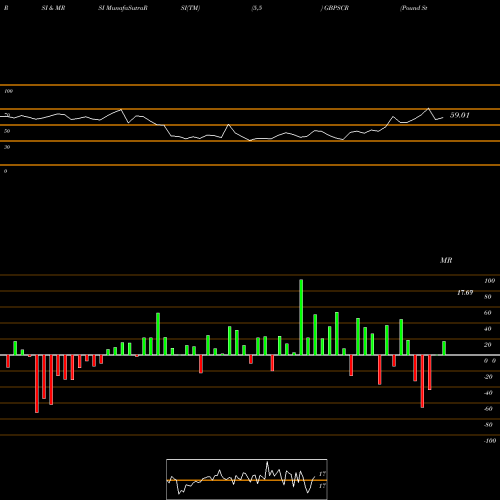Click the -60 label on the MR axis

coord(488,409)
